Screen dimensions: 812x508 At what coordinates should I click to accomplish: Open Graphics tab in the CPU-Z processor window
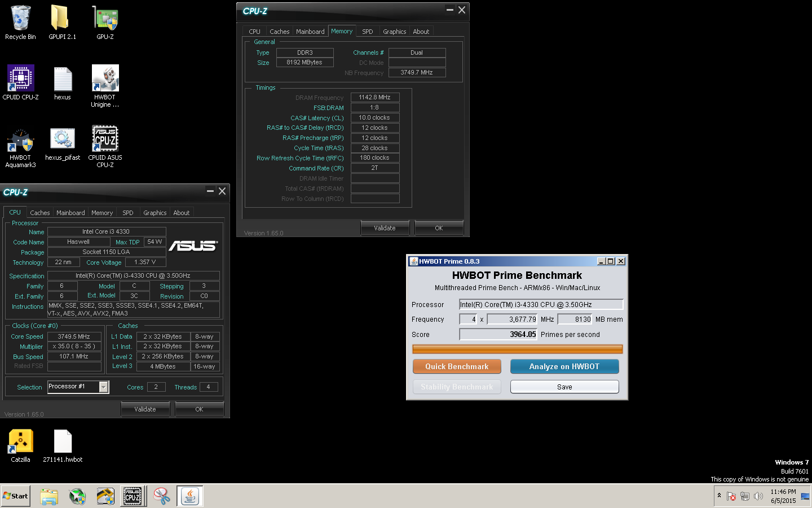pyautogui.click(x=155, y=213)
